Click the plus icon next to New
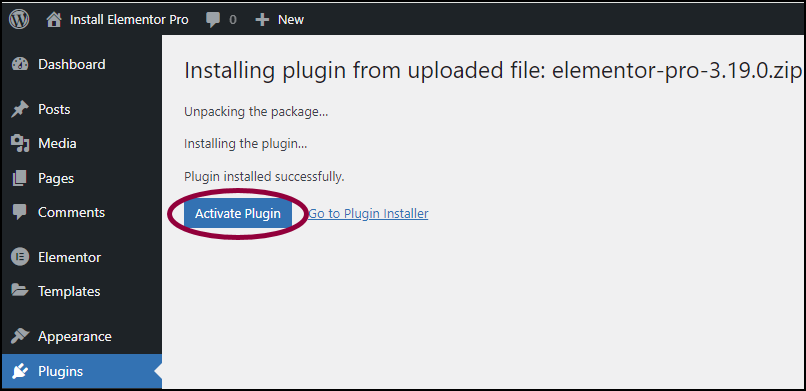The image size is (806, 391). [x=262, y=20]
